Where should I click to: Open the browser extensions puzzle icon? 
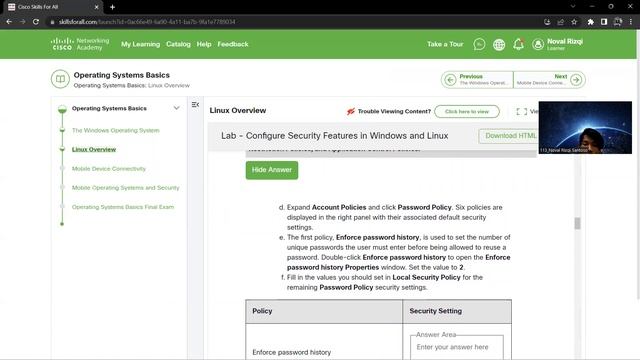[591, 22]
